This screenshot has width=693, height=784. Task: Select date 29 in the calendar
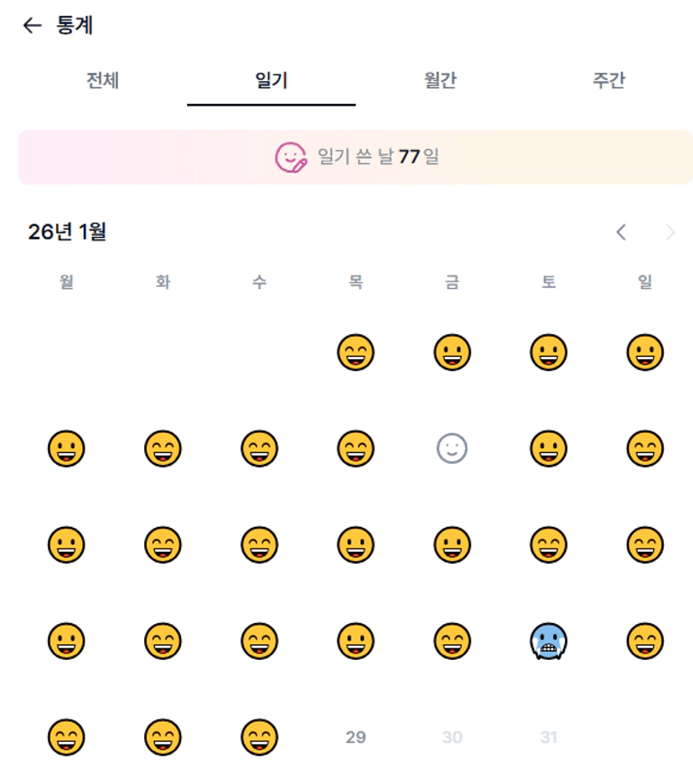coord(355,738)
